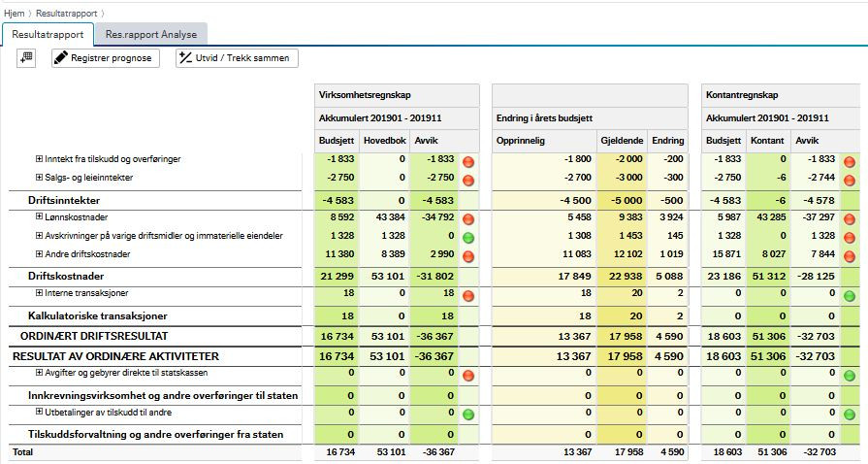Click red status indicator in Salgs- og leieinntekter Virksomhetsregnskap
Screen dimensions: 868x464
[468, 181]
